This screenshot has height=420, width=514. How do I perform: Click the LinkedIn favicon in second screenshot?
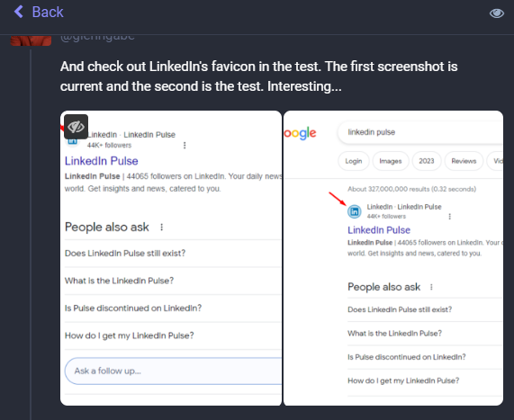[x=355, y=211]
